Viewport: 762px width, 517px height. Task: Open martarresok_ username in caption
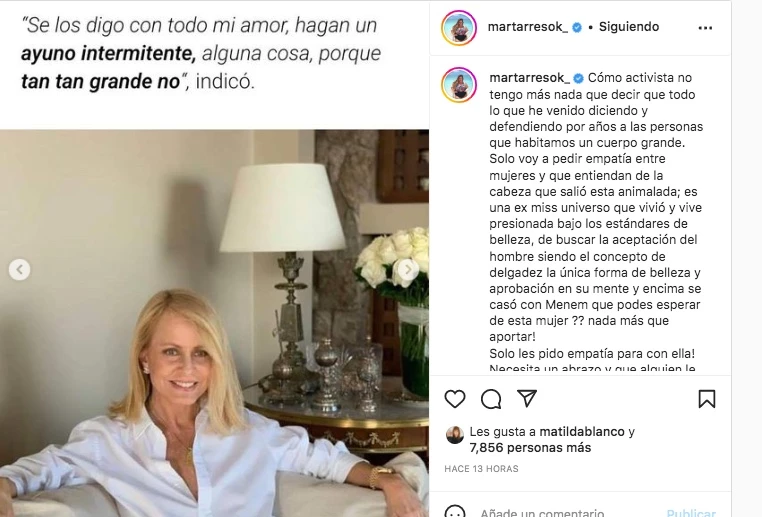(529, 78)
